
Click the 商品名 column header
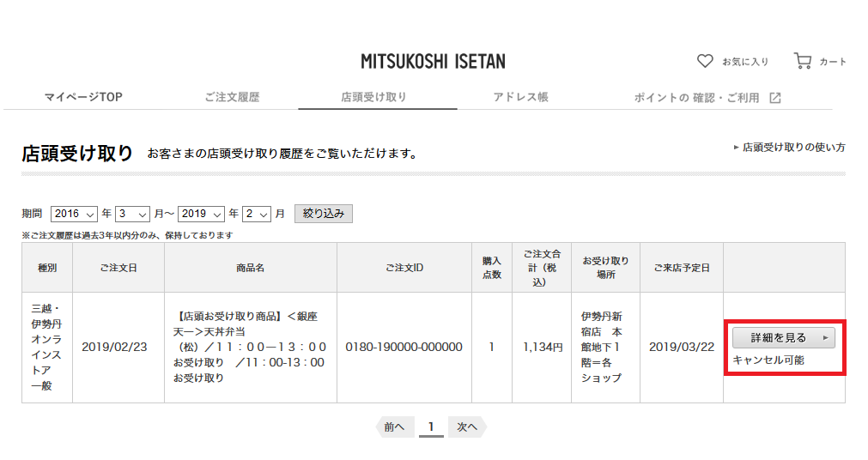250,268
